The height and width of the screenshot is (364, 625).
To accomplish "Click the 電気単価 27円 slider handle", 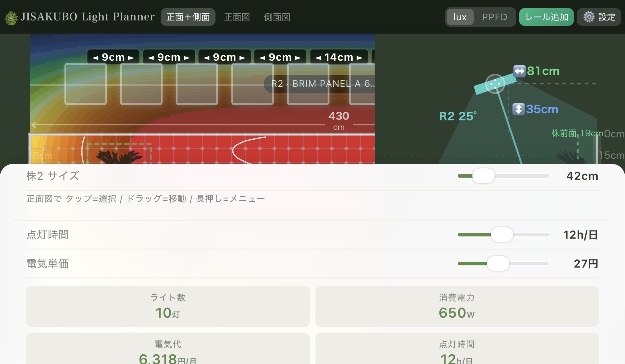I will pos(499,264).
